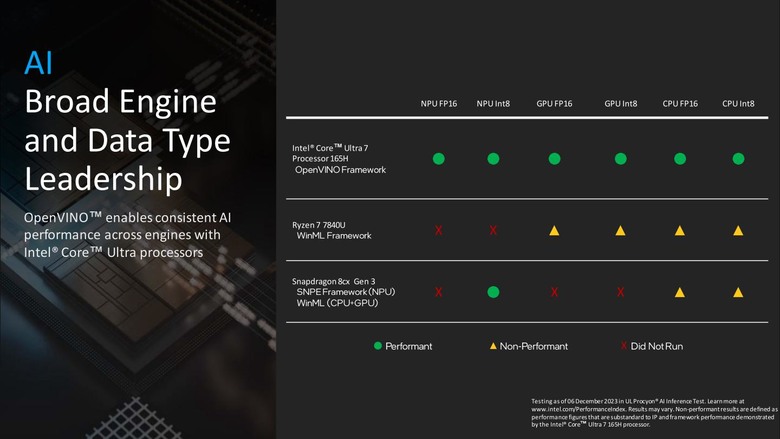Image resolution: width=780 pixels, height=439 pixels.
Task: Click the Ryzen 7 7840U row label
Action: click(318, 225)
